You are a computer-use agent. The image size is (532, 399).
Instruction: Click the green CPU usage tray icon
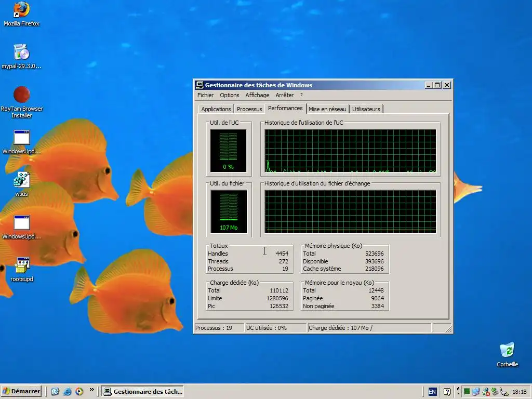click(x=467, y=392)
